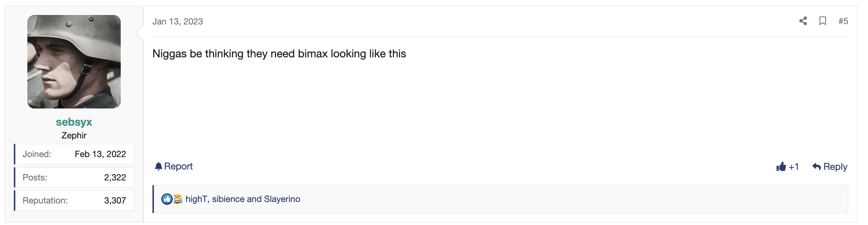The image size is (868, 225).
Task: Click the Report link text
Action: click(178, 167)
